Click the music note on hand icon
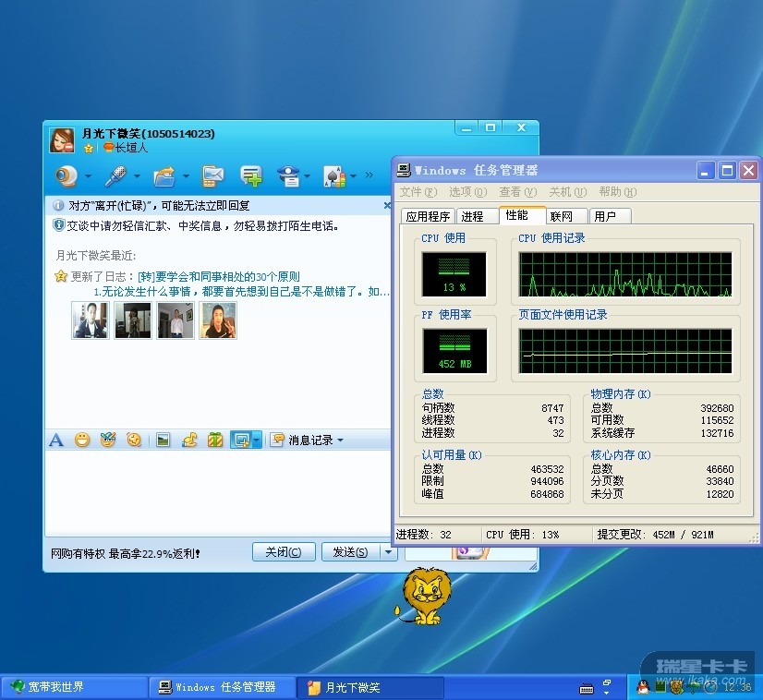 coord(189,440)
